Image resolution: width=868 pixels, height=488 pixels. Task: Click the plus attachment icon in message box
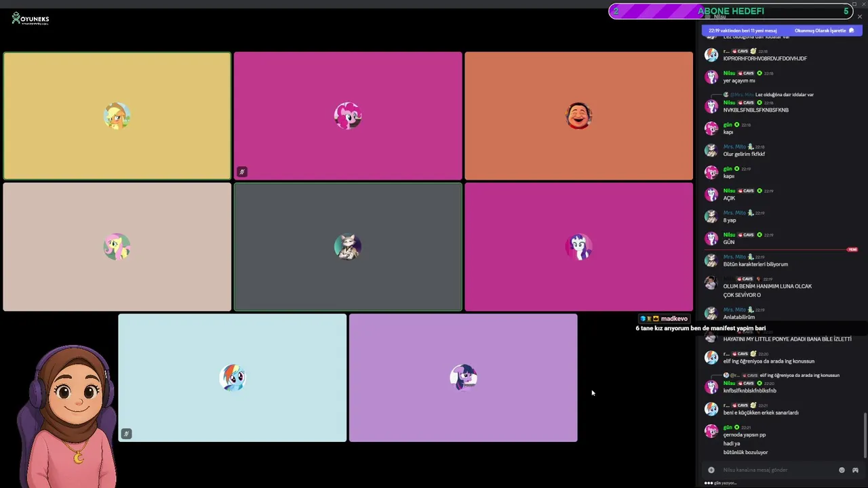coord(711,470)
